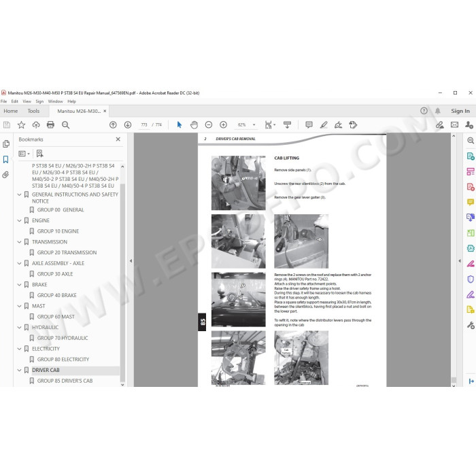Open notifications bell

click(438, 111)
